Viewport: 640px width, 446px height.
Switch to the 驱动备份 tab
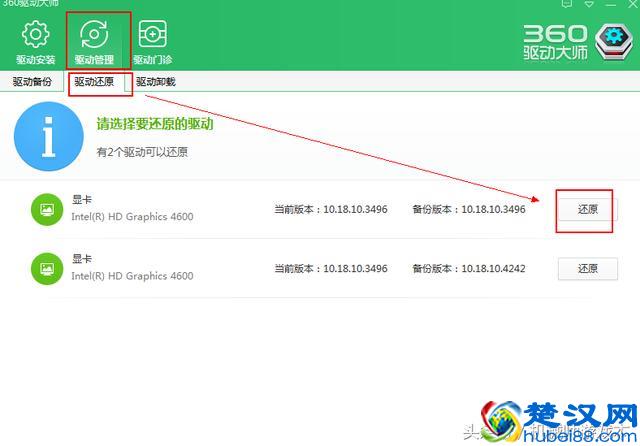[32, 82]
